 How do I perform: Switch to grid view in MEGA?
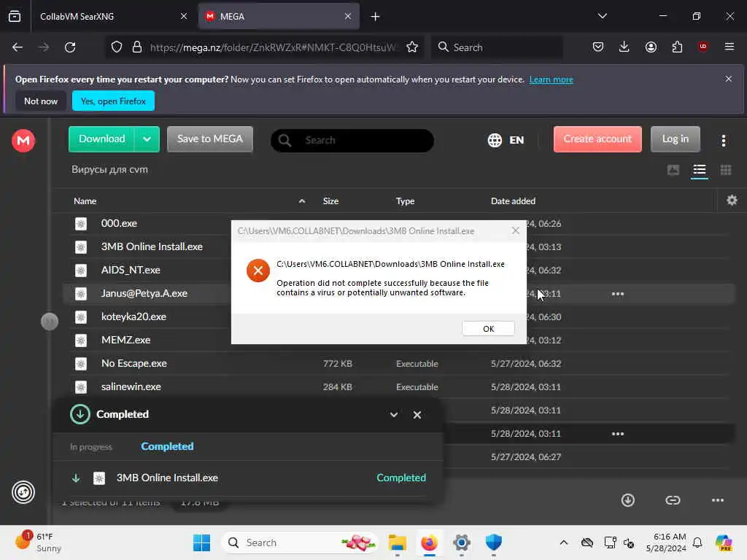pyautogui.click(x=726, y=170)
